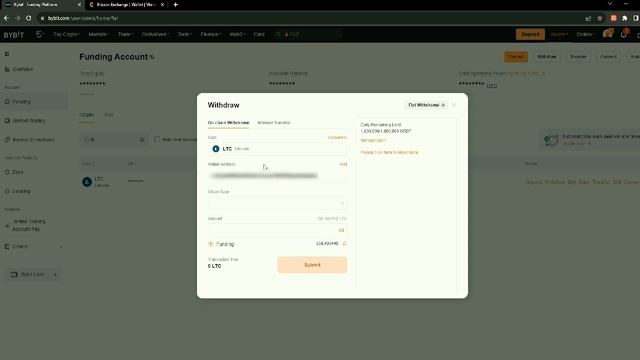Click the Bybit logo
Screen dimensions: 640x360
tap(14, 35)
